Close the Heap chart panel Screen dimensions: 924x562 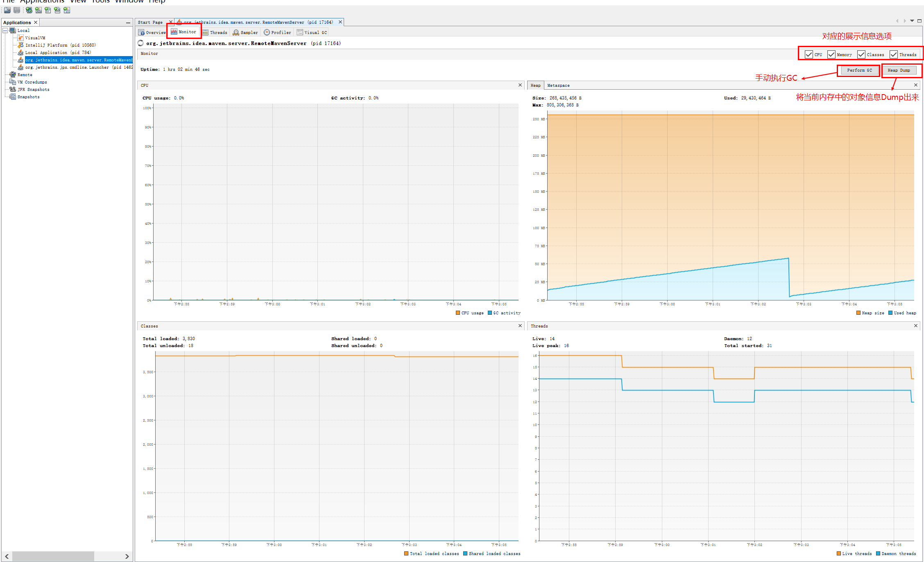(x=916, y=85)
